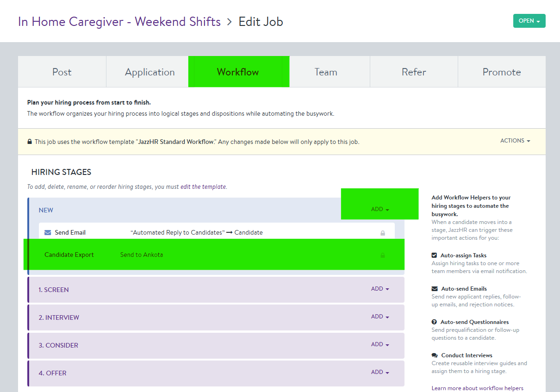Go to In Home Caregiver breadcrumb link
Screen dimensions: 560x392
(119, 22)
